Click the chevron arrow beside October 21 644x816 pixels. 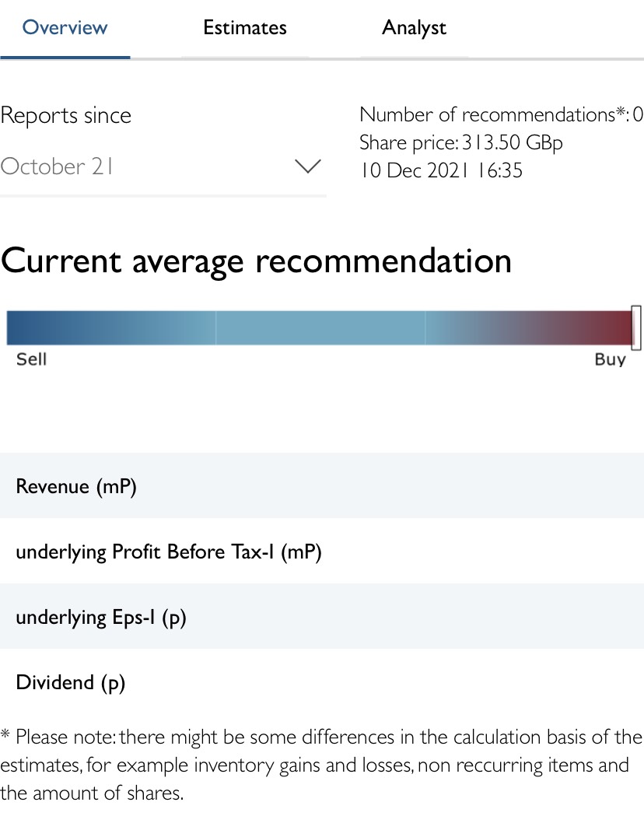[x=309, y=166]
